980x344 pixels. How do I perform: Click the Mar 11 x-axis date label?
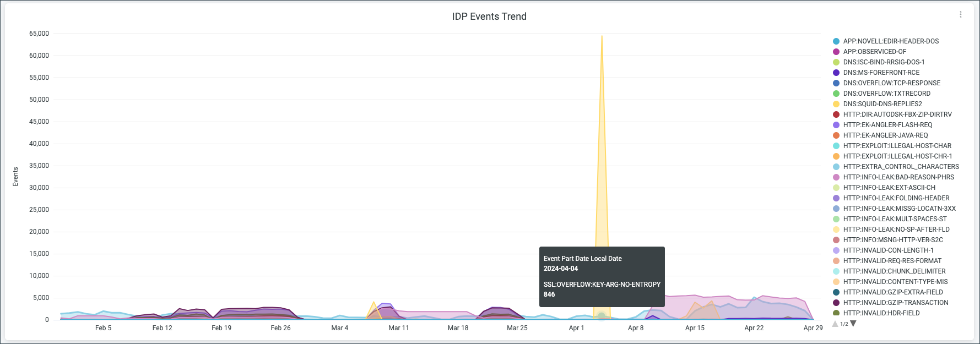click(399, 328)
